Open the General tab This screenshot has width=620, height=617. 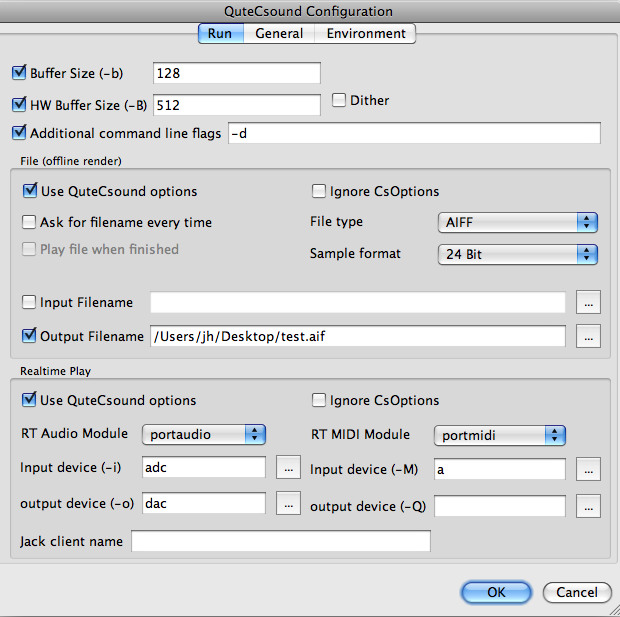(279, 34)
